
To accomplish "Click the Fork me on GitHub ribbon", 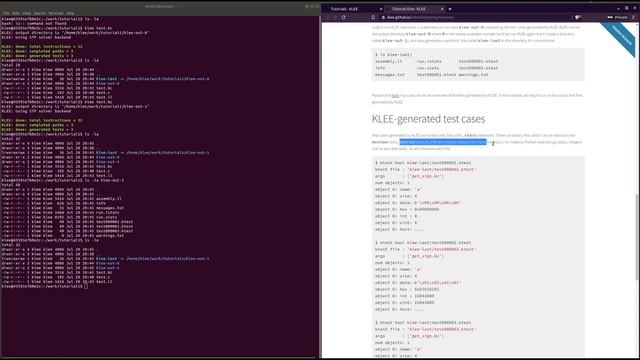I will 619,39.
